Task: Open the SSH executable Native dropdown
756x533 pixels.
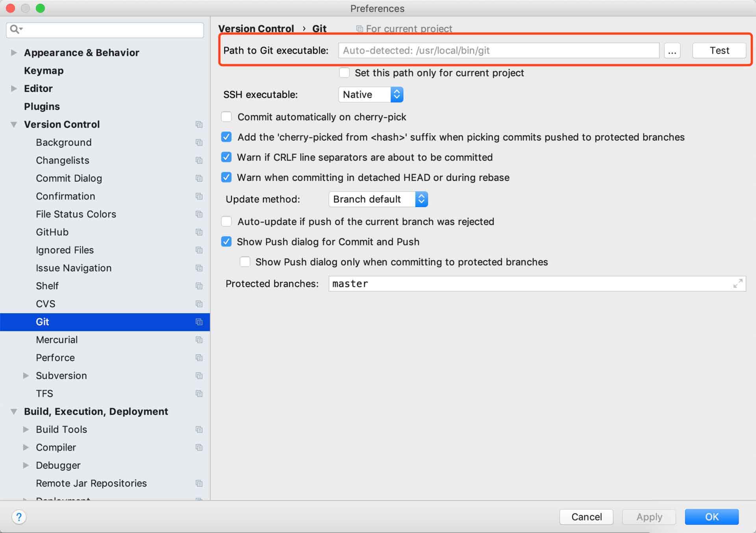Action: tap(371, 95)
